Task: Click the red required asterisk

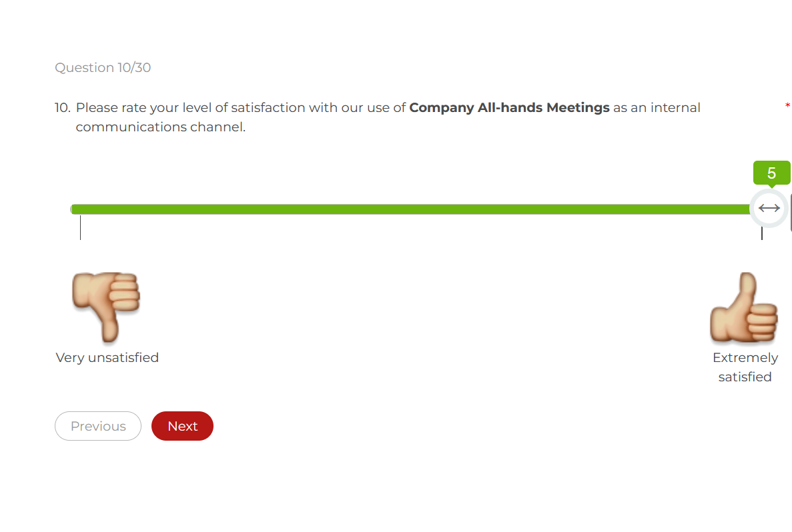Action: coord(787,106)
